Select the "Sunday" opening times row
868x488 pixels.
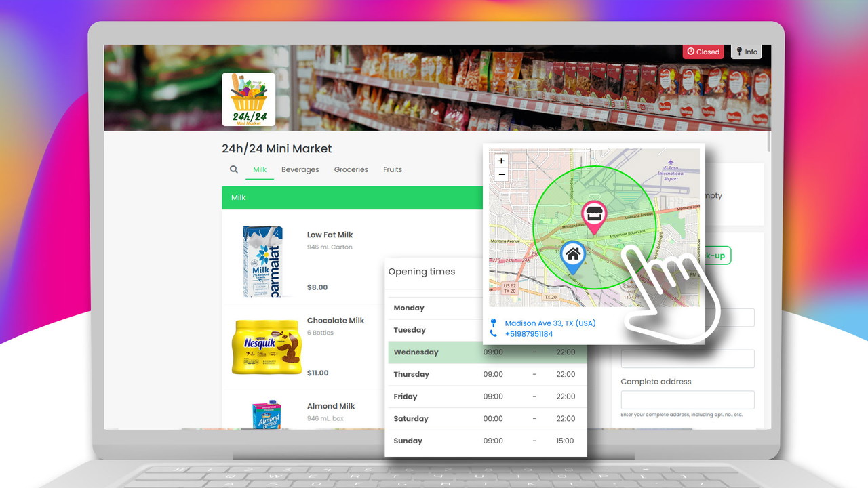[x=488, y=441]
